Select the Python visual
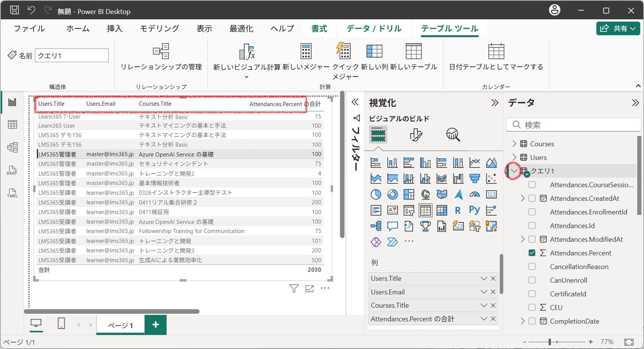 pos(474,210)
